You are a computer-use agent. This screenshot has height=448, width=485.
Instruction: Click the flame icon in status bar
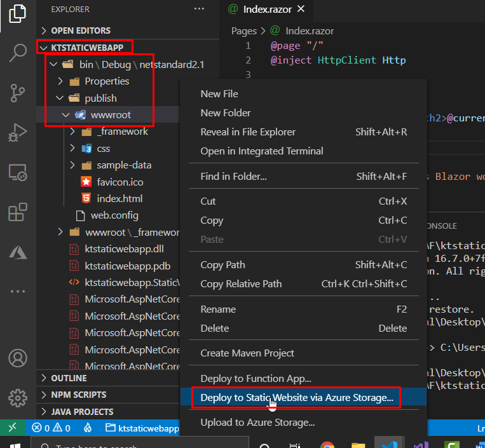coord(88,428)
